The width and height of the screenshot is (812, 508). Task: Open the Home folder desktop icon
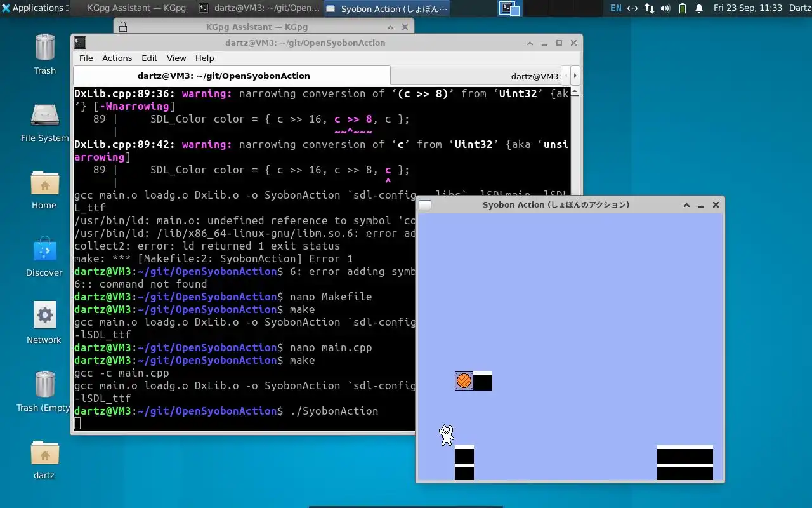point(44,189)
